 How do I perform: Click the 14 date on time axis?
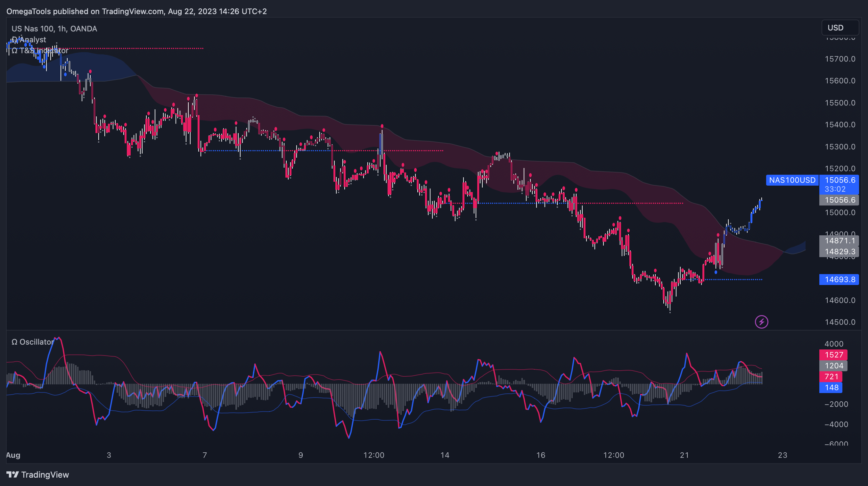(445, 455)
